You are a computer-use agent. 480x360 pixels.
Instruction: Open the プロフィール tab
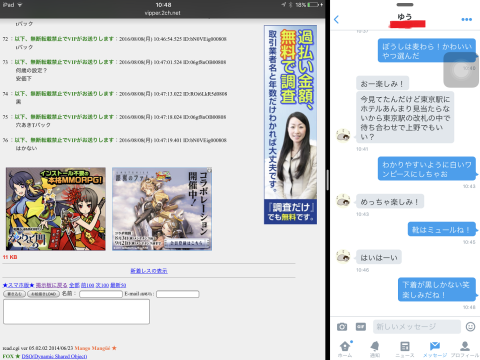pyautogui.click(x=465, y=349)
